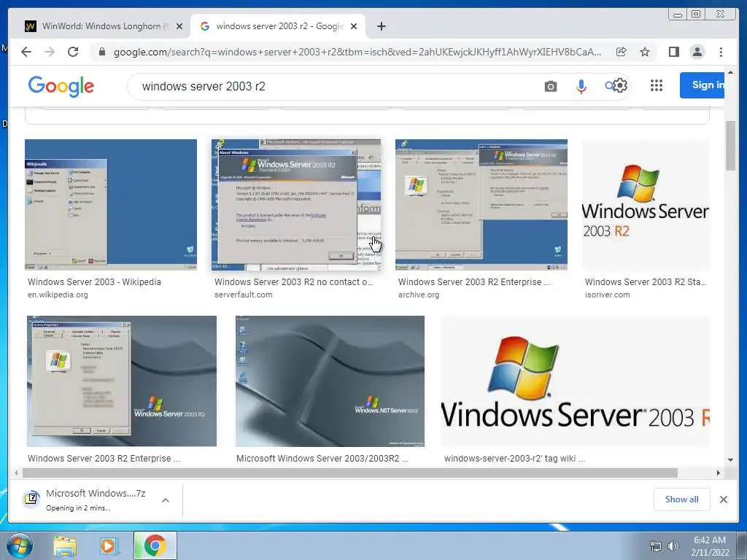
Task: Open the second-row Windows Server 2003 R2 Enterprise image
Action: [x=122, y=381]
